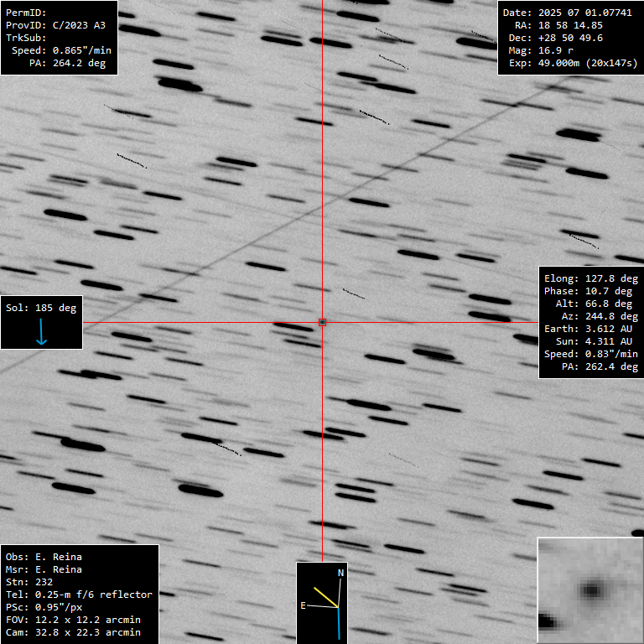Click the "Date: 2025 07 01.07741" text
Image resolution: width=644 pixels, height=644 pixels.
tap(567, 13)
